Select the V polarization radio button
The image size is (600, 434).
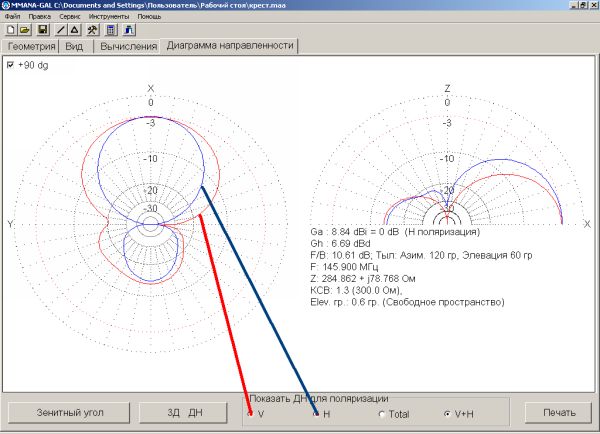[x=250, y=413]
